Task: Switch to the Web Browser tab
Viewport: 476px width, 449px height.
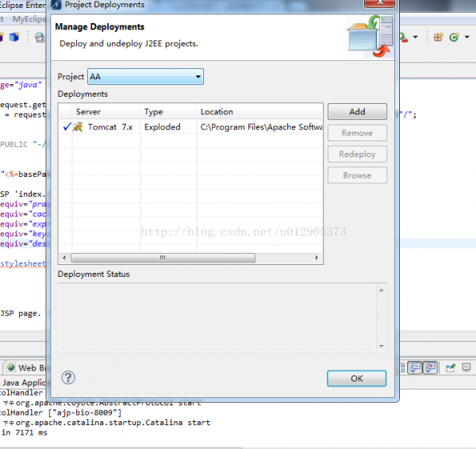Action: (x=25, y=368)
